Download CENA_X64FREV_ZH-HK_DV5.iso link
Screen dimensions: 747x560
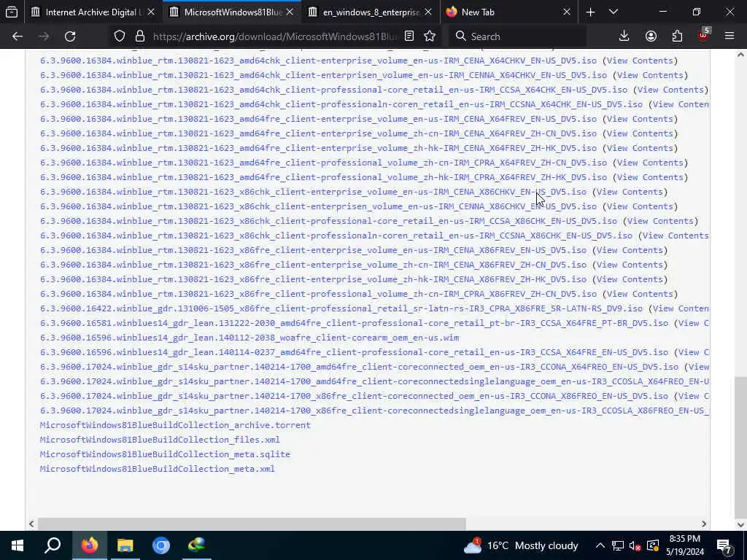coord(318,148)
